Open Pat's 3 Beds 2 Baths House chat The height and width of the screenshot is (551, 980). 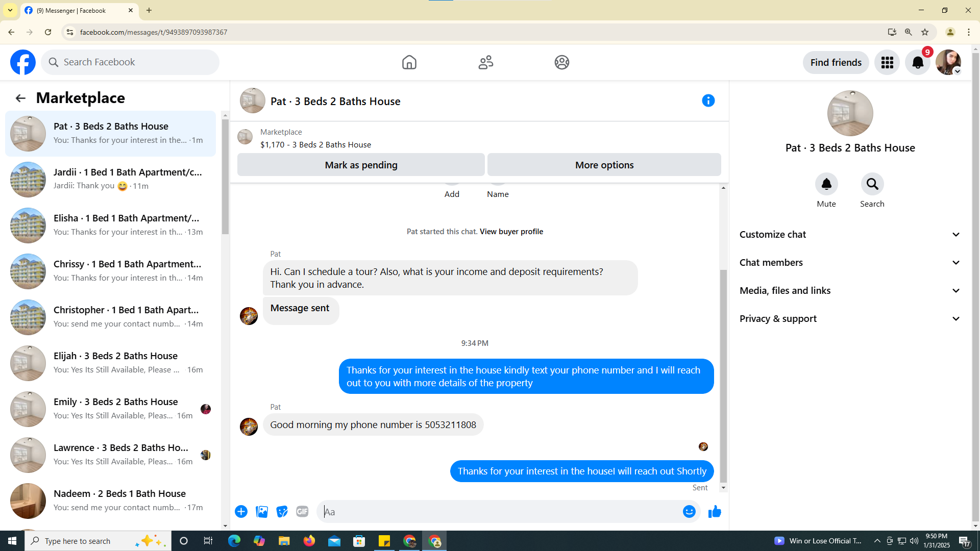[110, 133]
